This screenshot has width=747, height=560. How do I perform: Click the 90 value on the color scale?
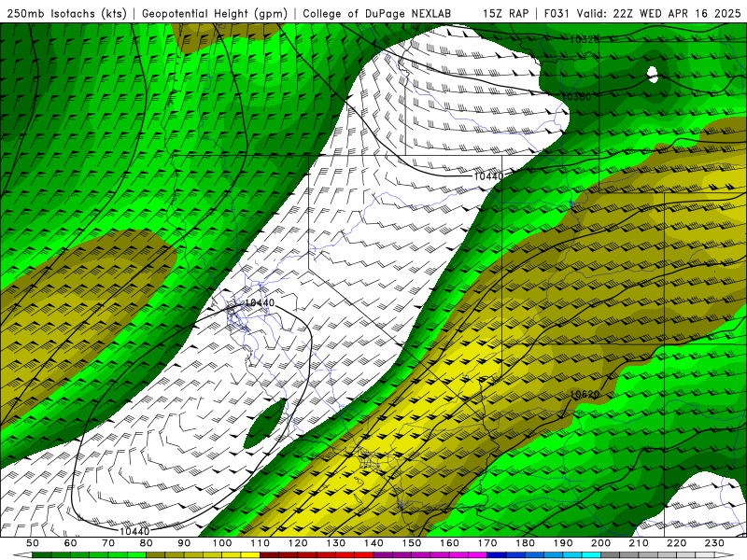[x=184, y=543]
